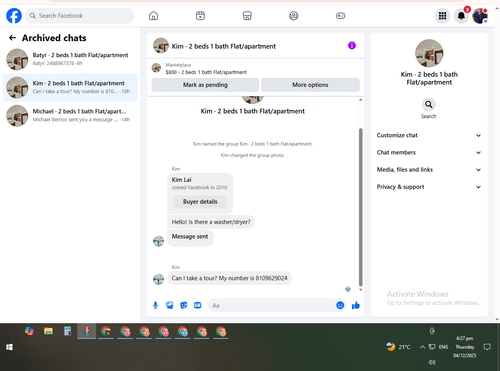Click the ENG language indicator
Screen dimensions: 500x371
pyautogui.click(x=443, y=347)
